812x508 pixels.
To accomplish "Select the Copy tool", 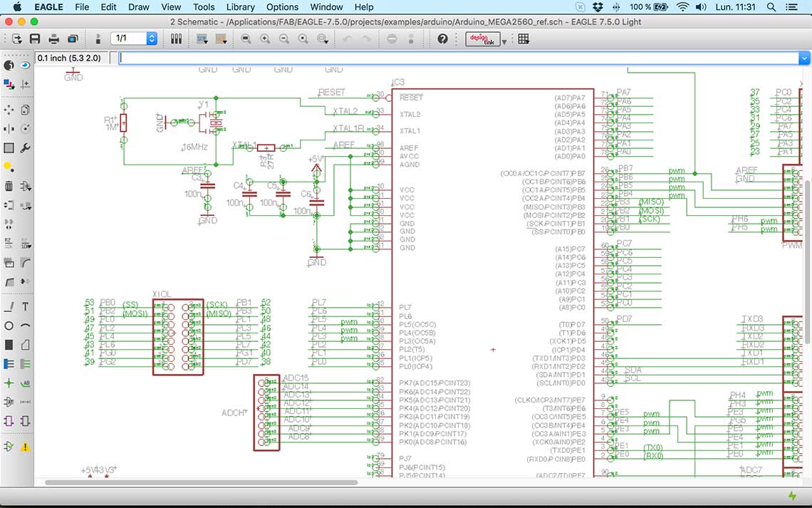I will (25, 110).
